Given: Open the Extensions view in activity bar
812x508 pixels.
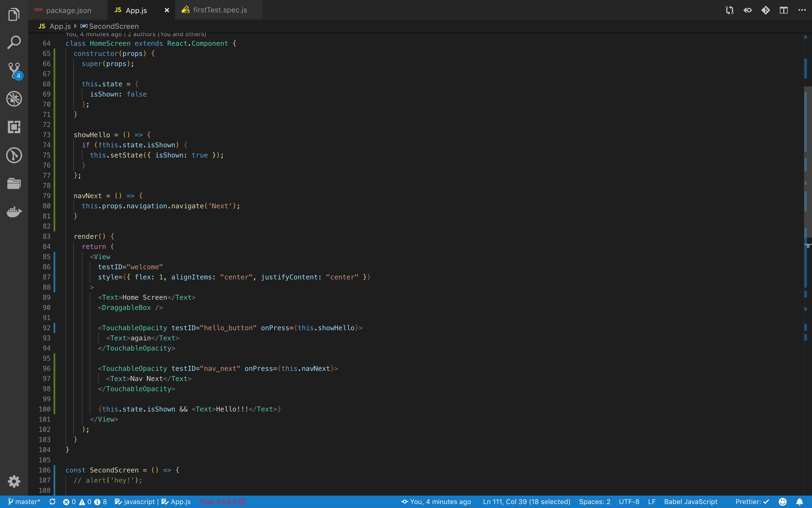Looking at the screenshot, I should [14, 127].
